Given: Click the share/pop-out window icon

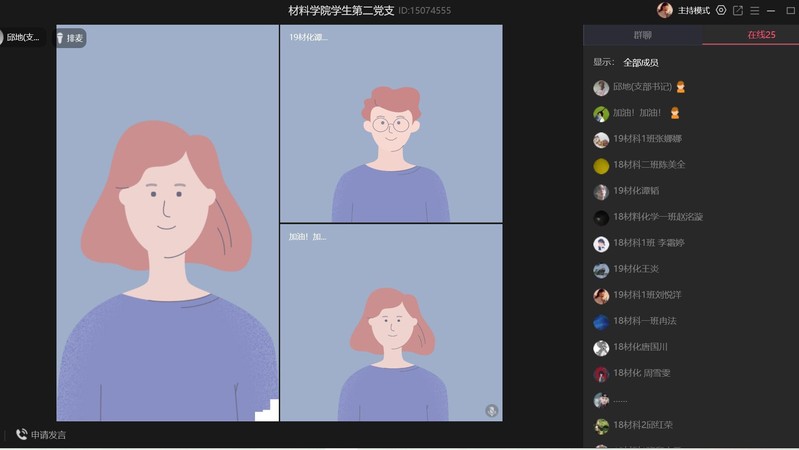Looking at the screenshot, I should (738, 11).
